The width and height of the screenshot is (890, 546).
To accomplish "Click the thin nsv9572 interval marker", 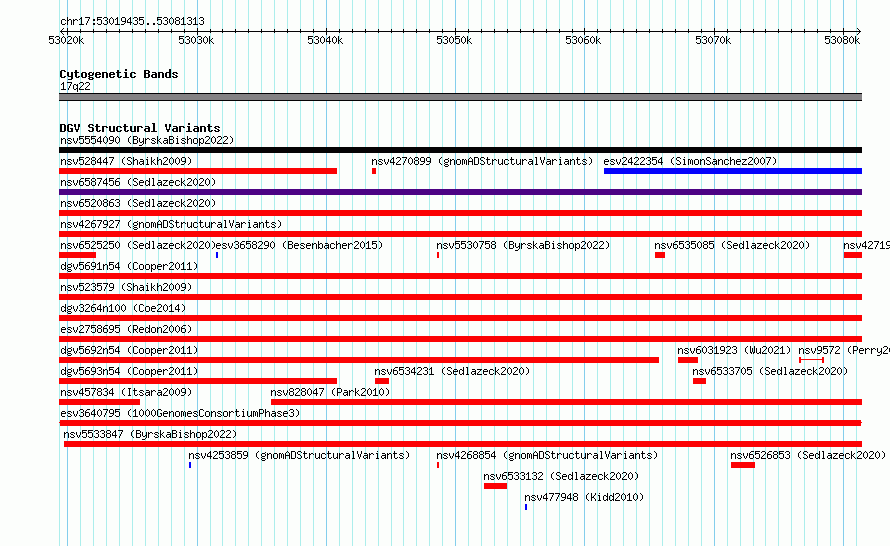I will 811,360.
